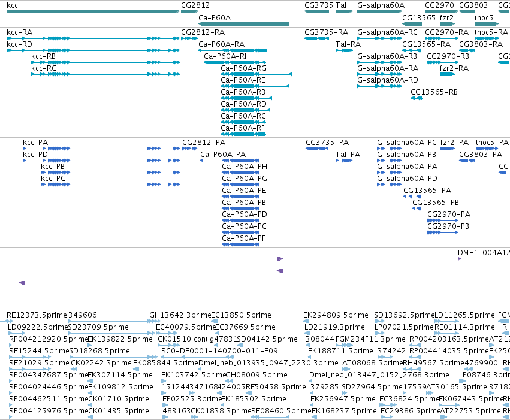The width and height of the screenshot is (510, 420).
Task: Click EST LD21919.3prime
Action: 334,327
